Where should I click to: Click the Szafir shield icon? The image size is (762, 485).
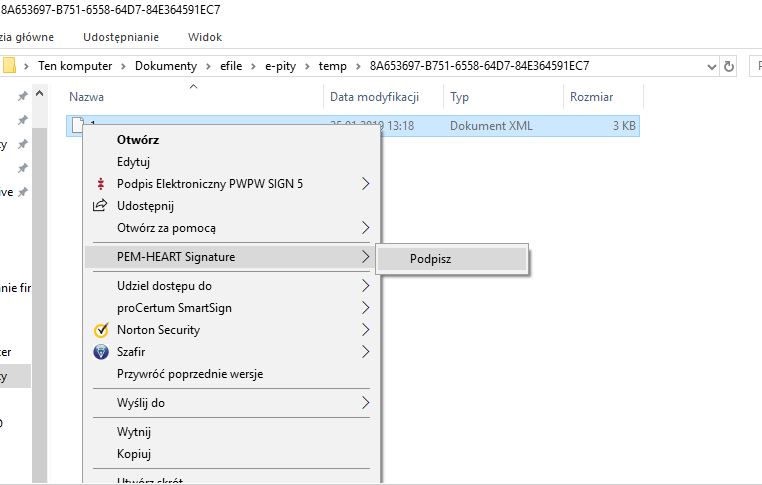(x=99, y=352)
